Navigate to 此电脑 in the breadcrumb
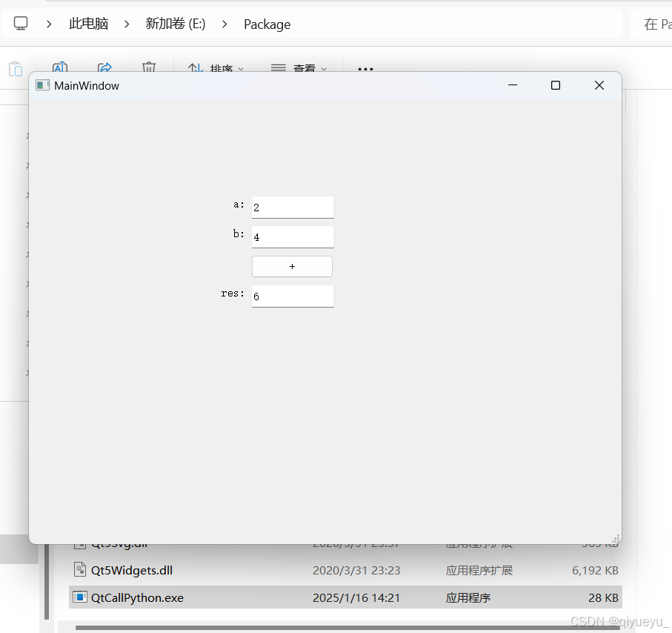The width and height of the screenshot is (672, 633). tap(87, 23)
